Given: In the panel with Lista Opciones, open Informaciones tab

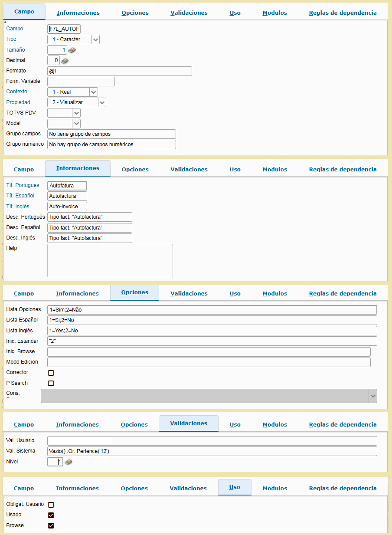Looking at the screenshot, I should pyautogui.click(x=78, y=293).
